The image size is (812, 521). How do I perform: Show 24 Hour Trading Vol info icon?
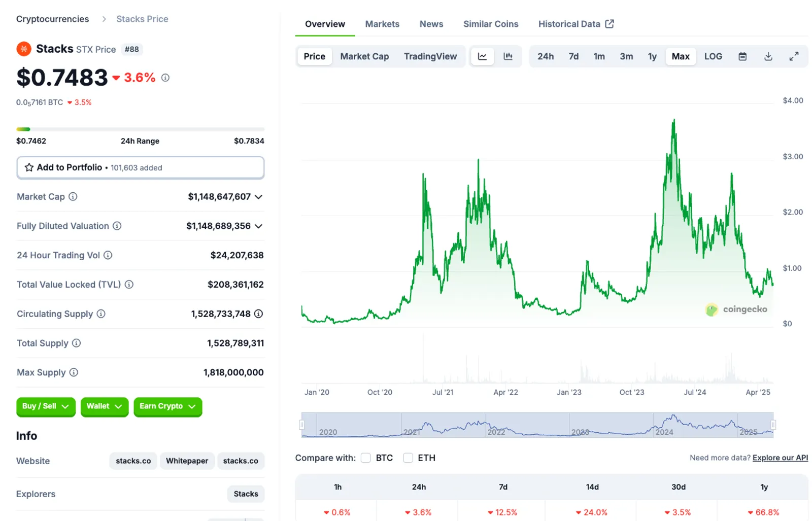tap(108, 255)
